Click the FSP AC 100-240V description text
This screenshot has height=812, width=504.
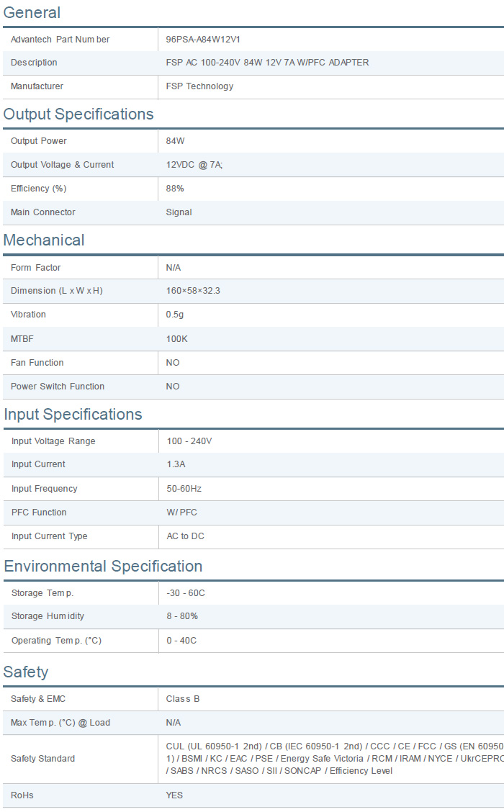tap(267, 63)
